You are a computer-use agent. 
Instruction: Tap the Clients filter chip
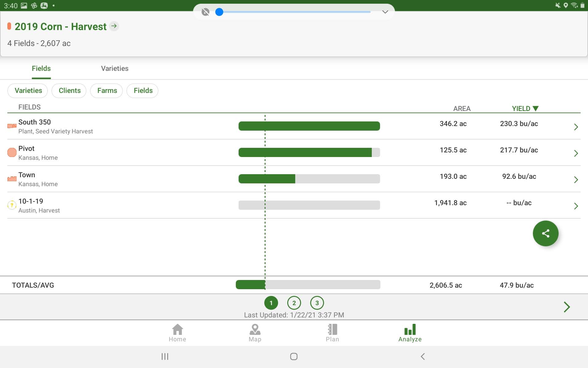click(x=69, y=91)
